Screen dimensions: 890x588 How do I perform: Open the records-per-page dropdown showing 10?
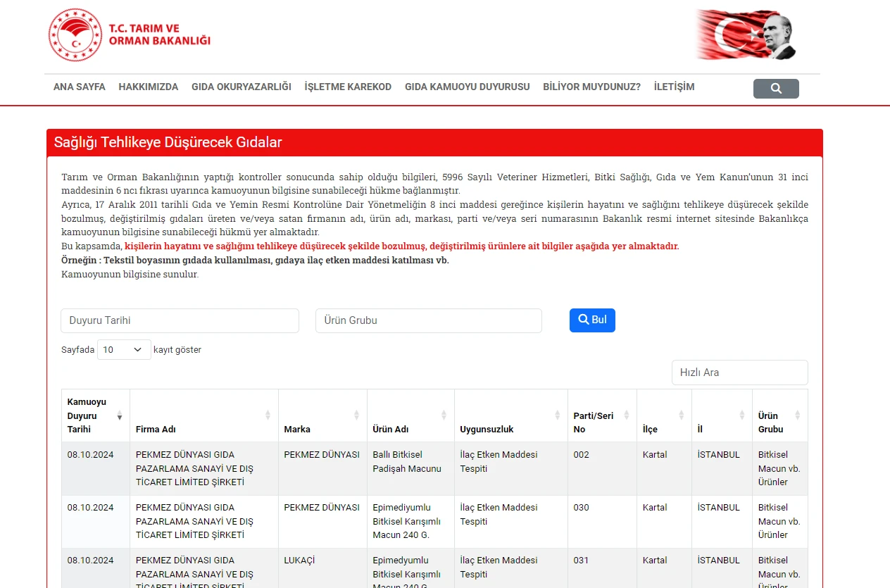click(x=124, y=349)
